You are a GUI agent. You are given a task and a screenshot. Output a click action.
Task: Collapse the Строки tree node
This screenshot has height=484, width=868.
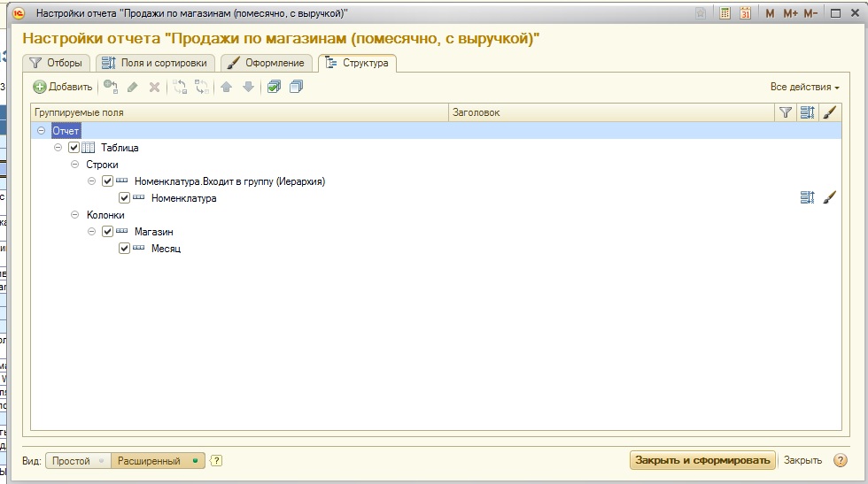pos(74,165)
